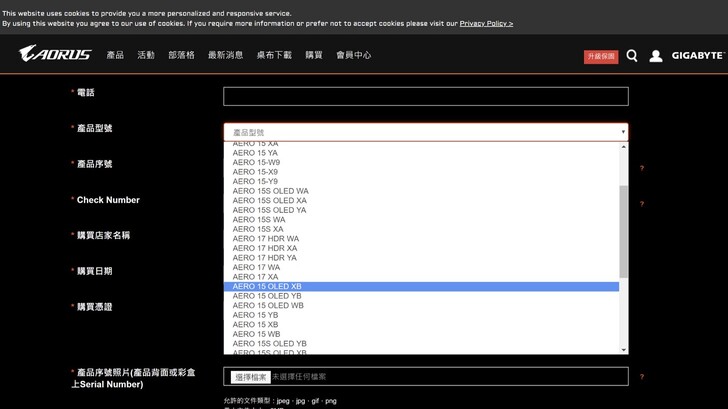The height and width of the screenshot is (409, 728).
Task: Click the 電話 input field
Action: [x=426, y=96]
